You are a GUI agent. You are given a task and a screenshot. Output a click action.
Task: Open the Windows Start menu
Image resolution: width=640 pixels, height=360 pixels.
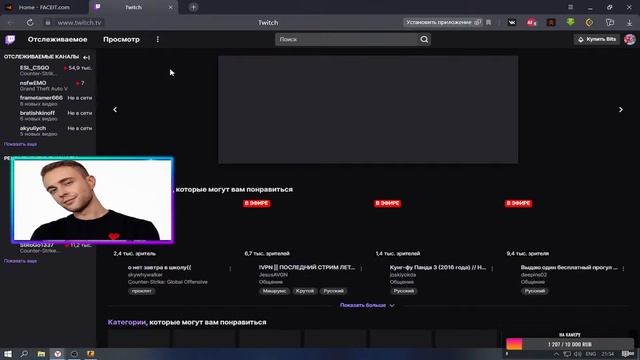pyautogui.click(x=8, y=354)
